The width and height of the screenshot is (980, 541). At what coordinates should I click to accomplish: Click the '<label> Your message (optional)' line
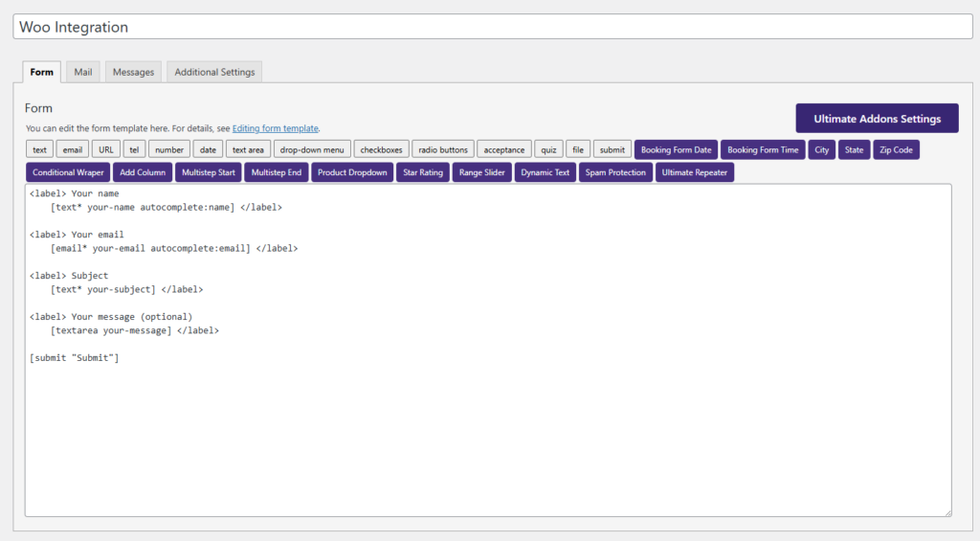point(111,317)
